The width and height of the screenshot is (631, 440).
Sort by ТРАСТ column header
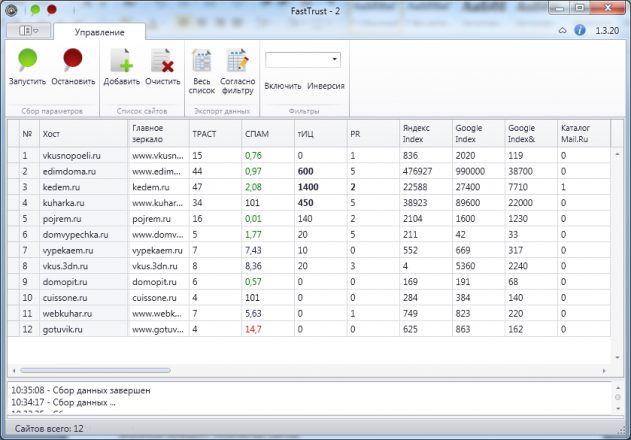click(x=215, y=134)
